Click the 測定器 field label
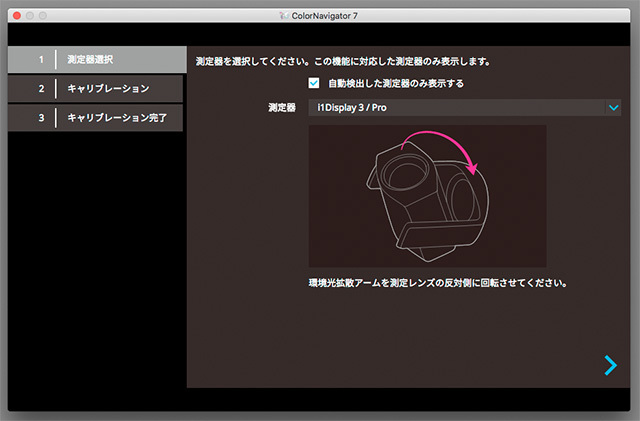 coord(282,108)
